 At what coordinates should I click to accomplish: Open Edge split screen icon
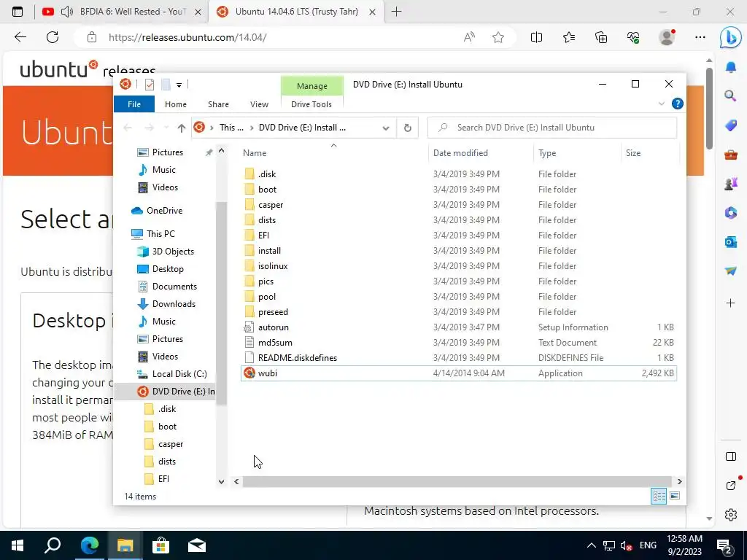pos(536,37)
